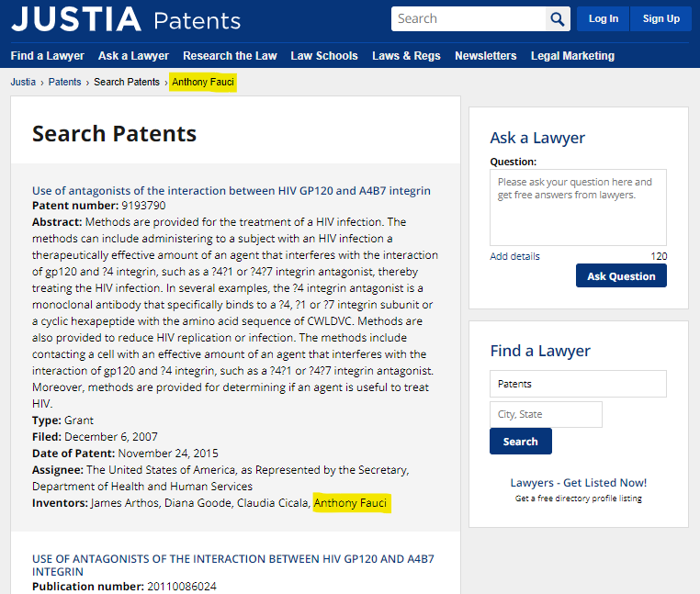Open Law Schools menu item

(x=324, y=56)
